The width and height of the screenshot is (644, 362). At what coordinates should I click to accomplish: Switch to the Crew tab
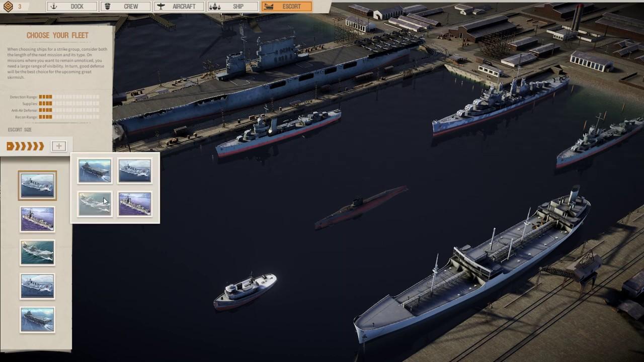point(125,7)
